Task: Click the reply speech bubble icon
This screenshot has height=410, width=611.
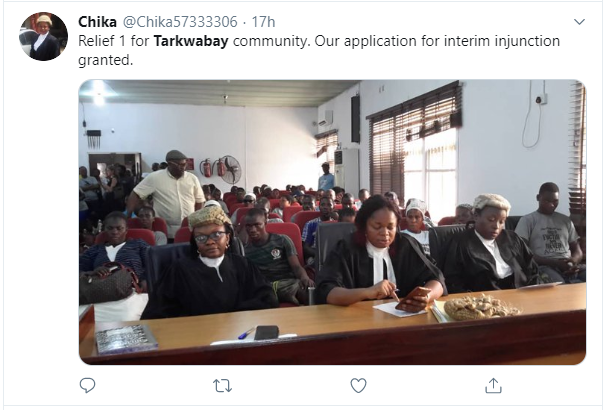Action: [87, 385]
